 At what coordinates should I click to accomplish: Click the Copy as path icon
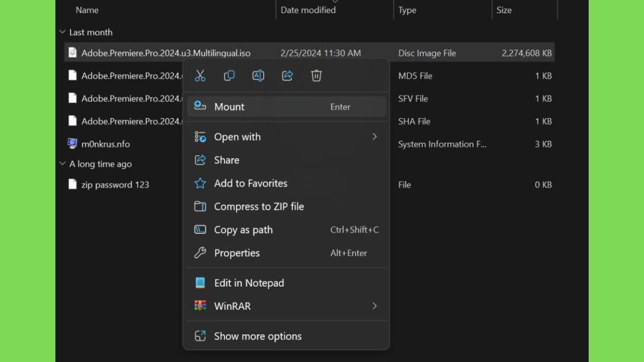pos(200,229)
